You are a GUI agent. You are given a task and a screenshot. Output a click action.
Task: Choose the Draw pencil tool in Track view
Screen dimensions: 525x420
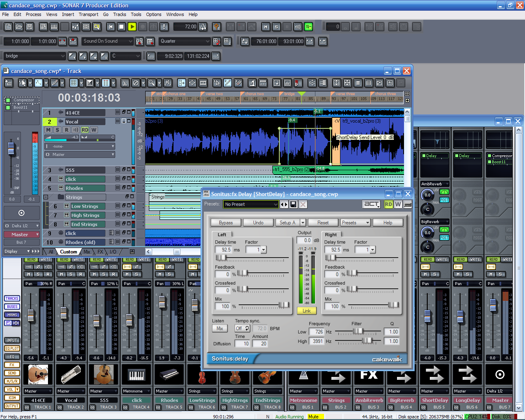54,83
